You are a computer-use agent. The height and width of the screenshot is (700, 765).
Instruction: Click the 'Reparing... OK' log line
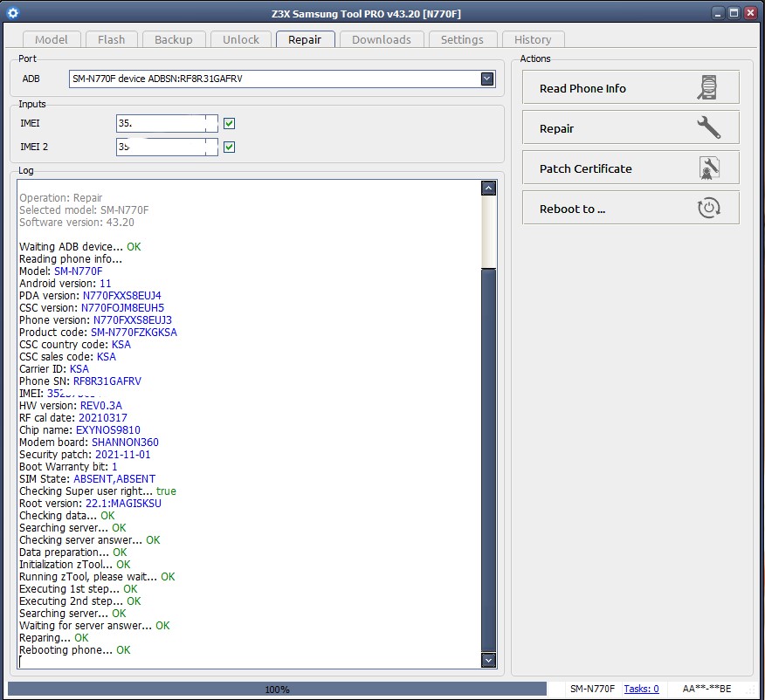[53, 638]
